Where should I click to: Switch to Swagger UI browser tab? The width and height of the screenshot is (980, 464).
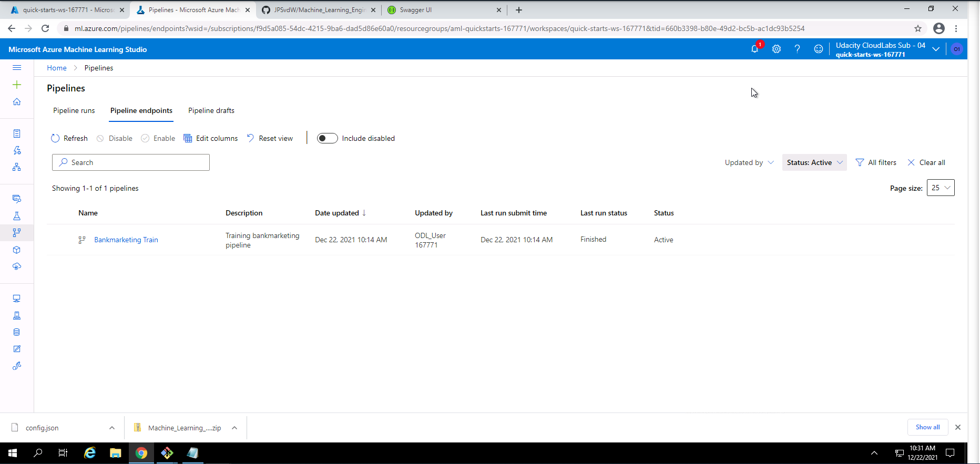(x=444, y=10)
